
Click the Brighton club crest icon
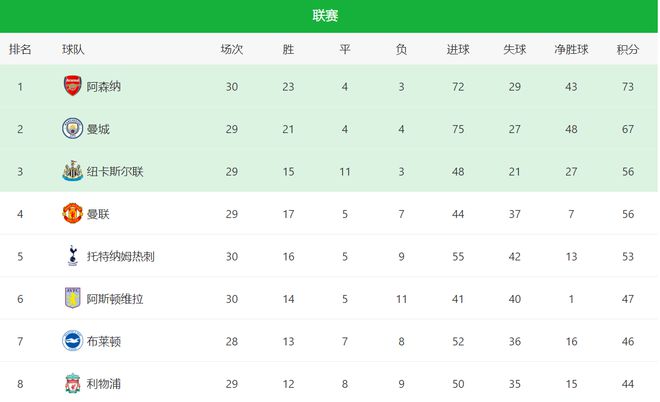72,341
